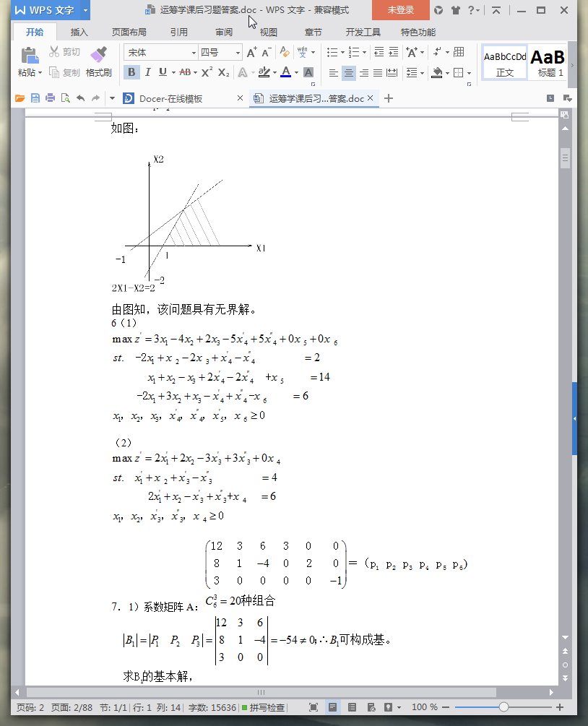The width and height of the screenshot is (588, 726).
Task: Click the clear formatting eraser icon
Action: click(x=285, y=52)
